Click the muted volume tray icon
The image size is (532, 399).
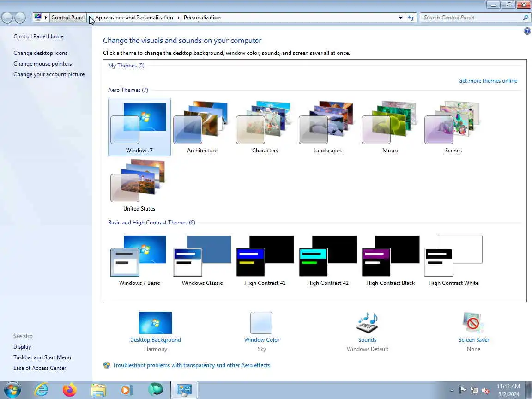pyautogui.click(x=485, y=391)
